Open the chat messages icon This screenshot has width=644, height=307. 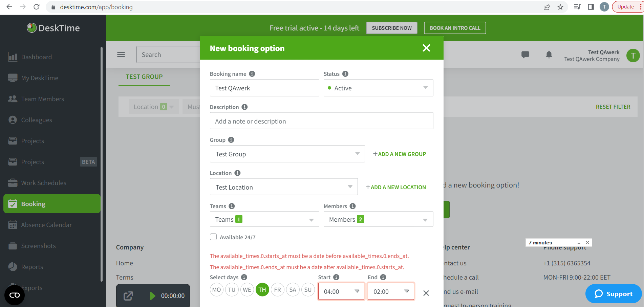[525, 54]
